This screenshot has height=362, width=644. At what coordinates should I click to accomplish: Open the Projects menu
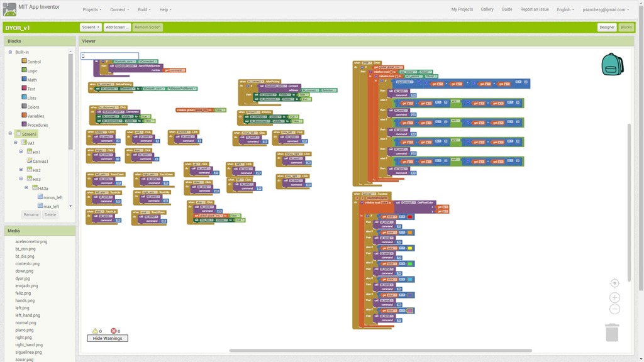click(x=92, y=9)
